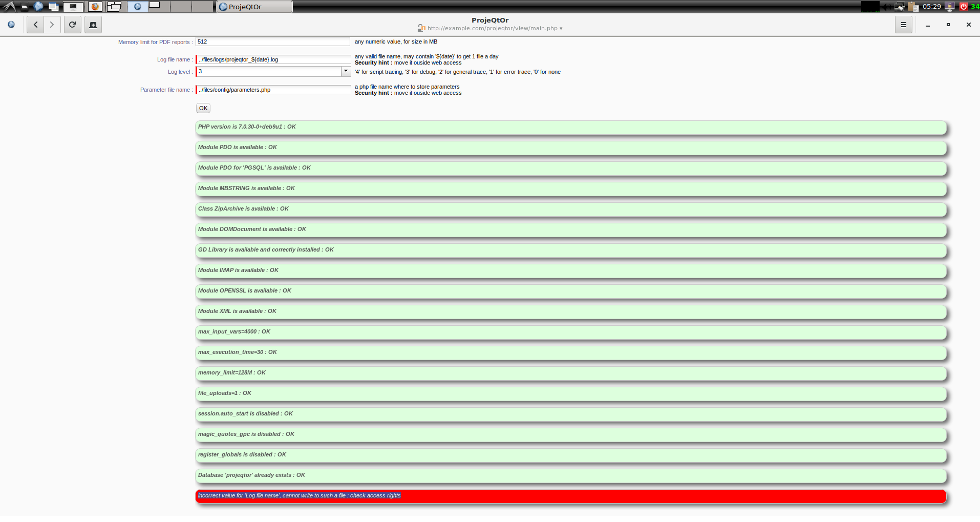Open the clipboard manager tray icon

[x=913, y=7]
